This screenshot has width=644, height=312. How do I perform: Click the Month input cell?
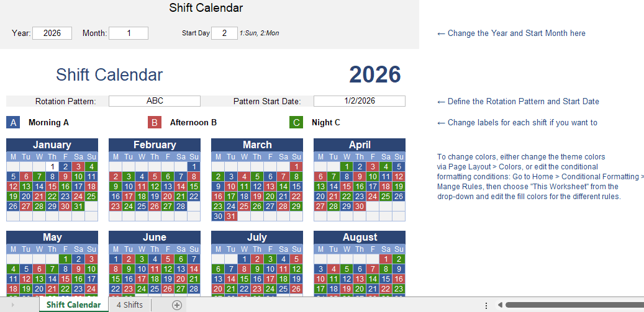click(x=129, y=33)
